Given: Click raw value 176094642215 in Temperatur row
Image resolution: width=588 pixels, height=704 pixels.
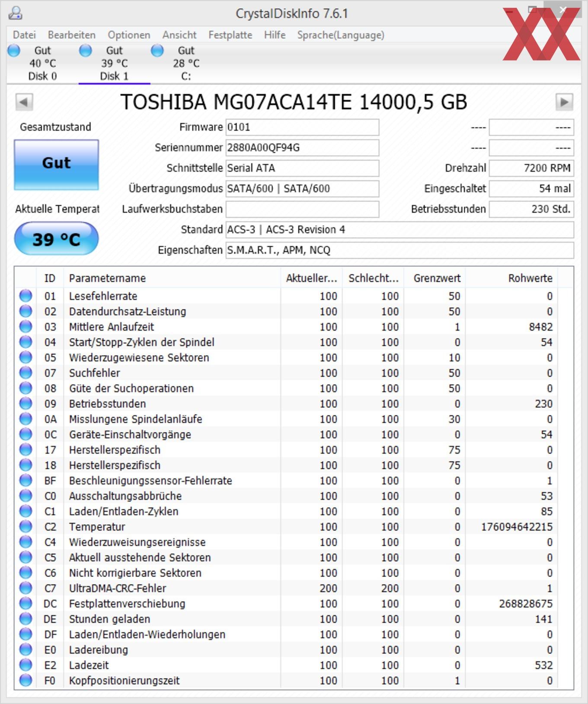Looking at the screenshot, I should pyautogui.click(x=517, y=527).
